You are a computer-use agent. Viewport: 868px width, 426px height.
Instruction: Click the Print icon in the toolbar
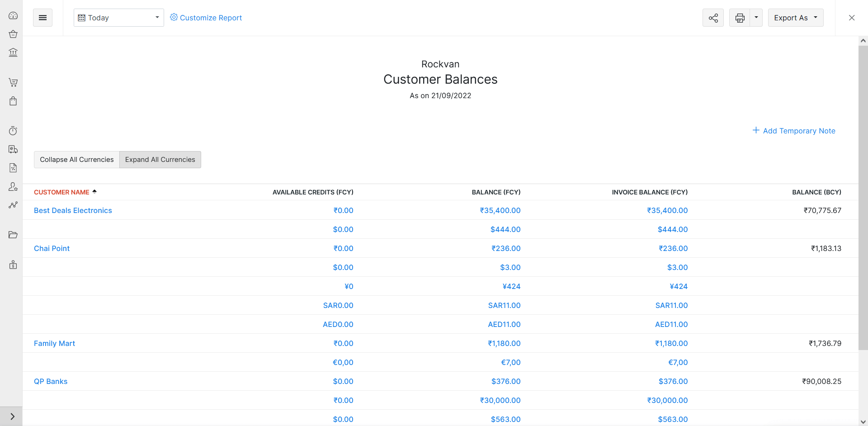coord(740,18)
